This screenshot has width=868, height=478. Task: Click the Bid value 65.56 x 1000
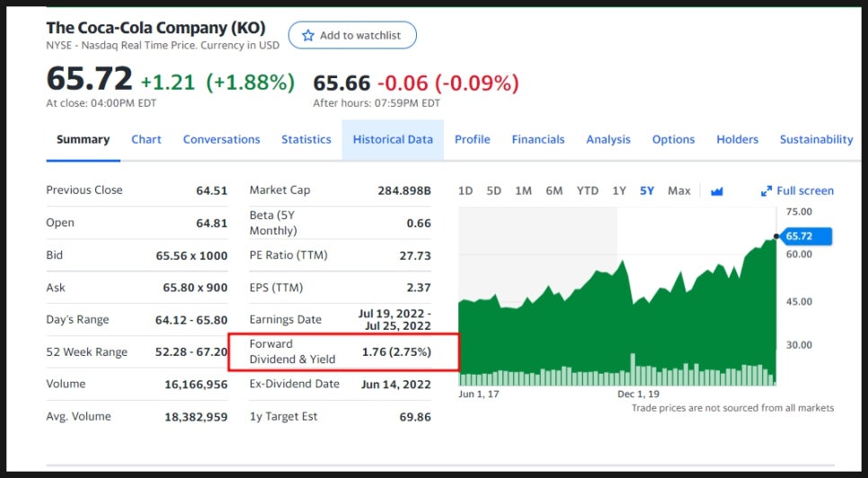(191, 255)
